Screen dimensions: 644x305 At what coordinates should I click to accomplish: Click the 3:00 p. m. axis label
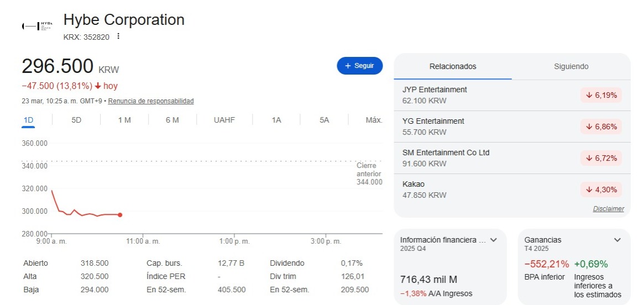click(x=326, y=241)
